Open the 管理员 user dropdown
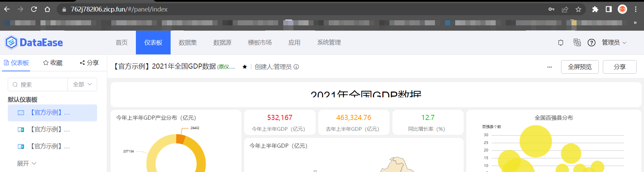Screen dimensions: 644x172 click(x=614, y=43)
